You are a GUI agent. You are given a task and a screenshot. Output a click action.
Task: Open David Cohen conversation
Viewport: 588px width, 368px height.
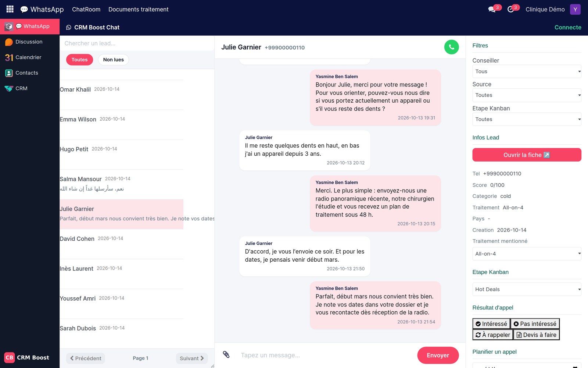[x=122, y=244]
